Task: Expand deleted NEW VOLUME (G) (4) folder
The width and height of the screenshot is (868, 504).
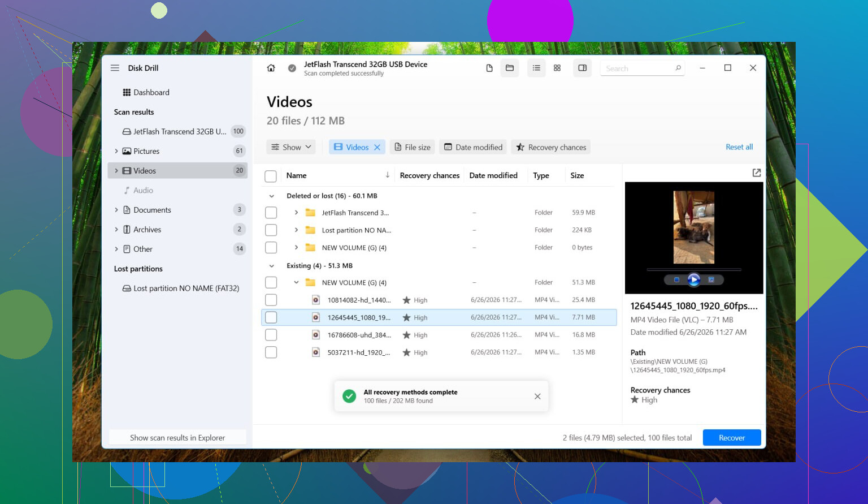Action: pyautogui.click(x=296, y=248)
